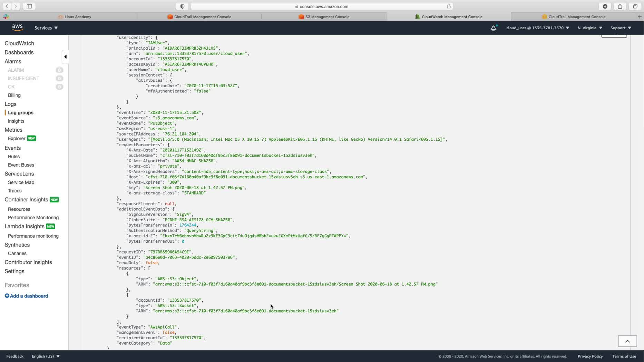This screenshot has width=644, height=362.
Task: Show alarms in OK state
Action: pos(11,87)
